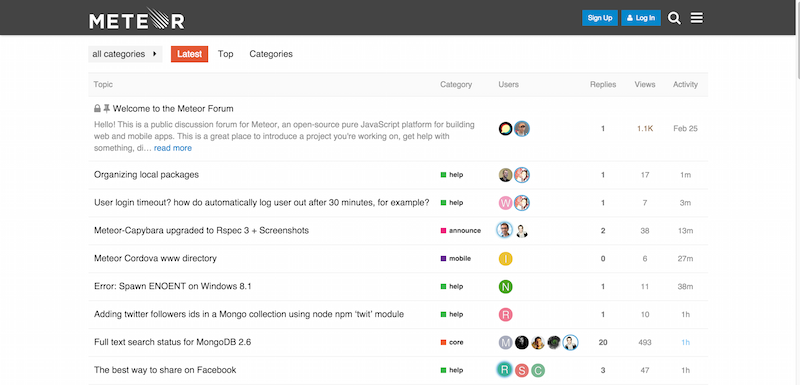Open Full text search status for MongoDB topic

click(x=172, y=343)
